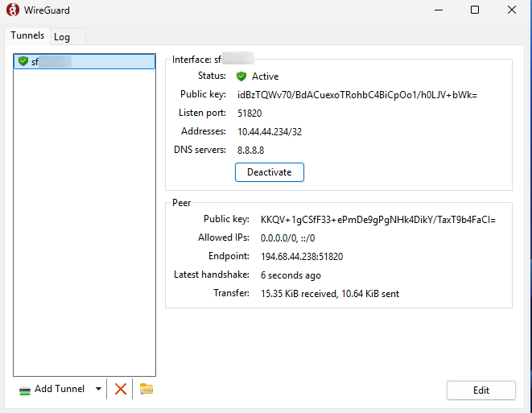Click the latest handshake '6 seconds ago'
The image size is (532, 413).
click(x=291, y=275)
